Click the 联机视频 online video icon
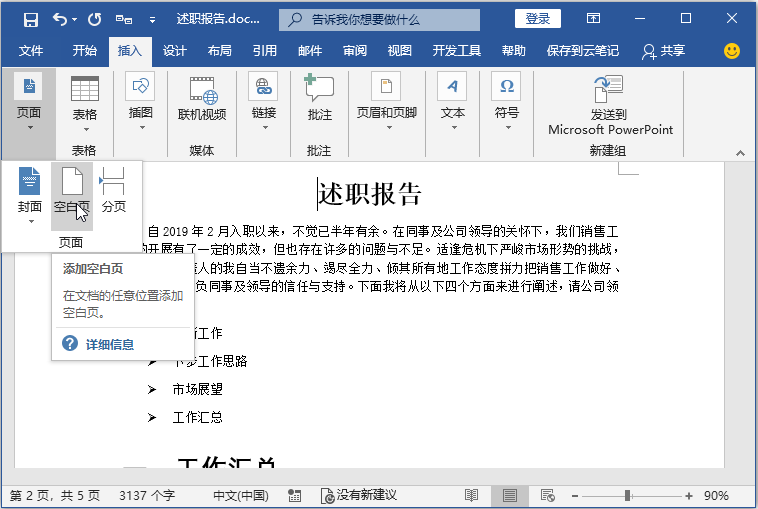Image resolution: width=758 pixels, height=509 pixels. click(202, 90)
